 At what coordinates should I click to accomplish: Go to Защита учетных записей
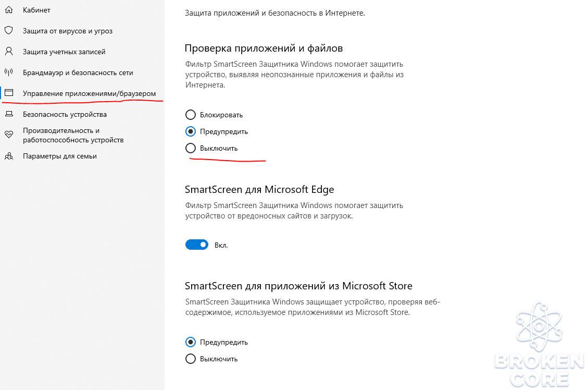[x=64, y=52]
